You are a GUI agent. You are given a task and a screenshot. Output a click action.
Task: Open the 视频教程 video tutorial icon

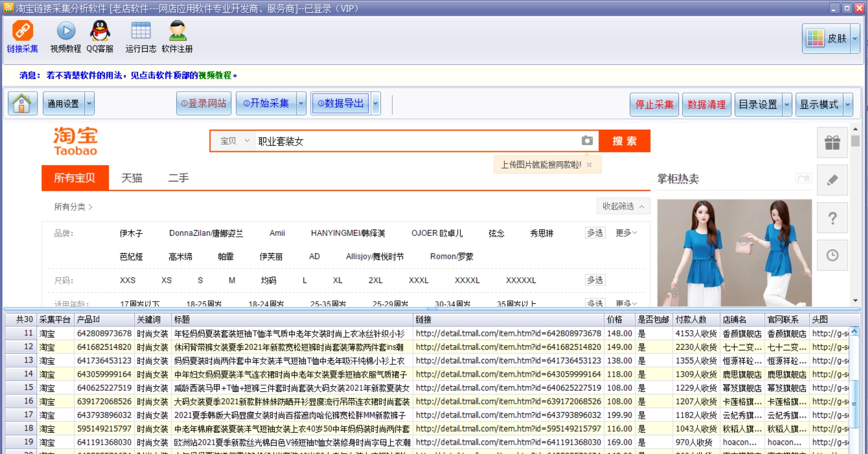tap(66, 32)
